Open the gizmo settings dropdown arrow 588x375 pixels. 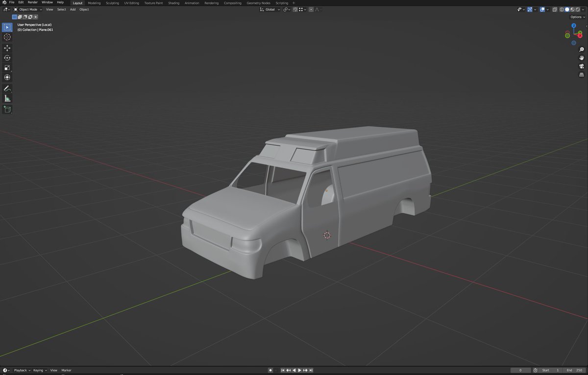coord(535,9)
